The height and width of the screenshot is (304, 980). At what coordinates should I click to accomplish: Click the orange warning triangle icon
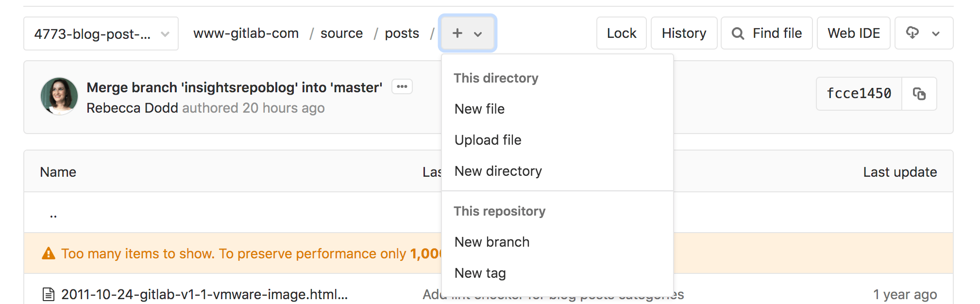coord(49,253)
